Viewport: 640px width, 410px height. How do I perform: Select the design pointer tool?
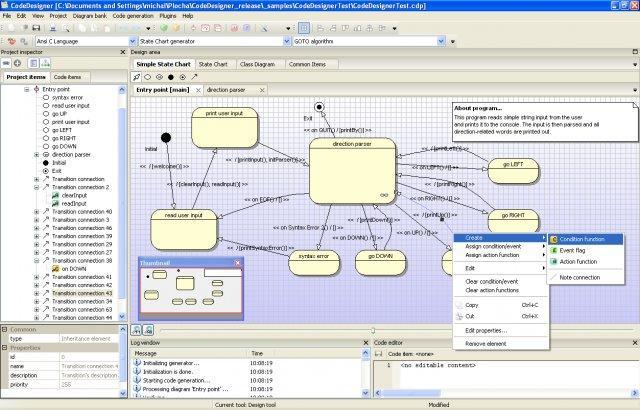[x=136, y=77]
